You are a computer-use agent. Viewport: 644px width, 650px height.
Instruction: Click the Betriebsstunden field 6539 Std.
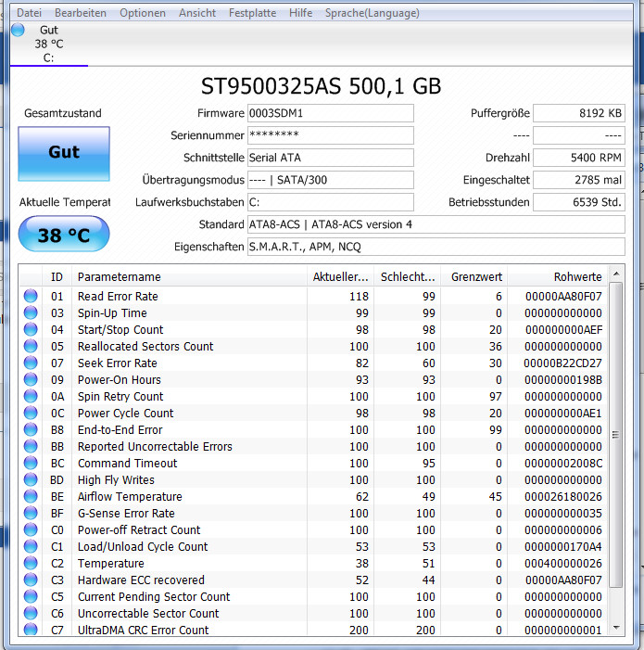click(x=579, y=202)
